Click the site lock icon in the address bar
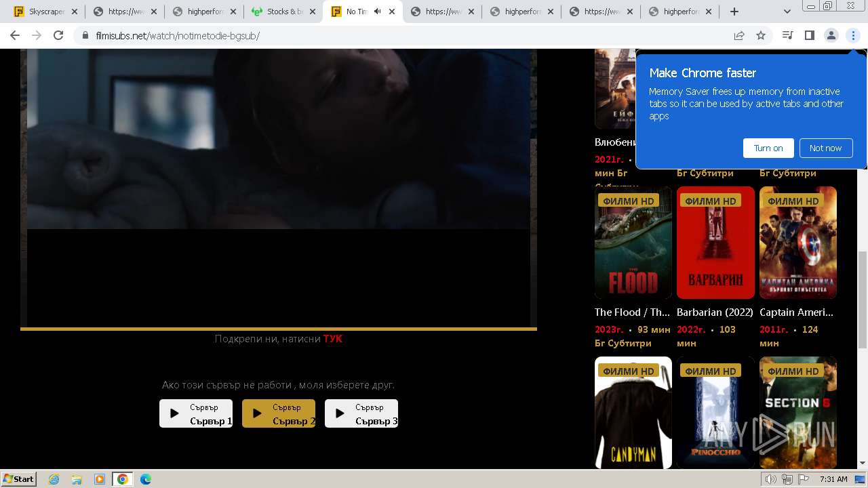This screenshot has height=488, width=868. tap(85, 35)
